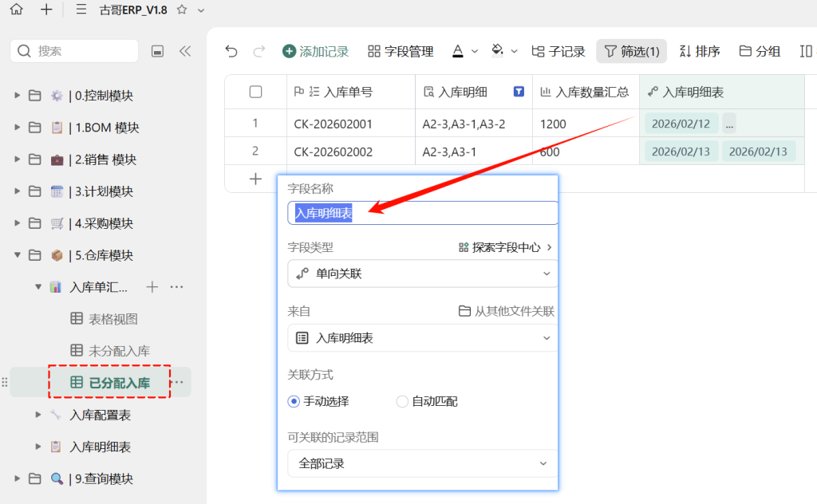Click the fill color bucket icon
Screen dimensions: 817x504
pyautogui.click(x=498, y=51)
